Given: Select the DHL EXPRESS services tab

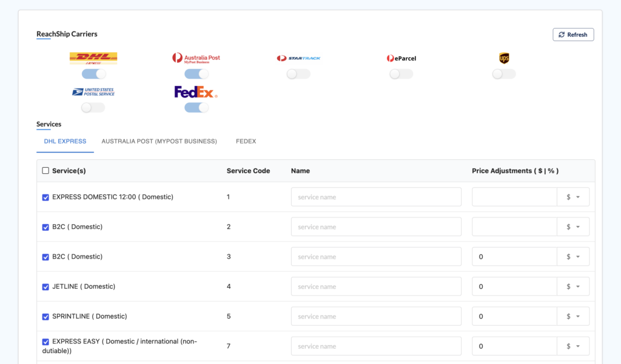Looking at the screenshot, I should pos(65,141).
